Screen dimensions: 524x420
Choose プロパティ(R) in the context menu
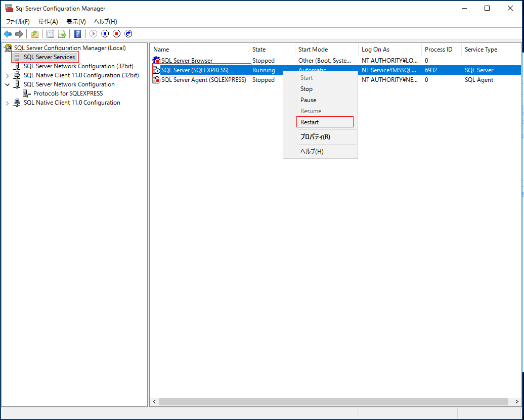[321, 137]
